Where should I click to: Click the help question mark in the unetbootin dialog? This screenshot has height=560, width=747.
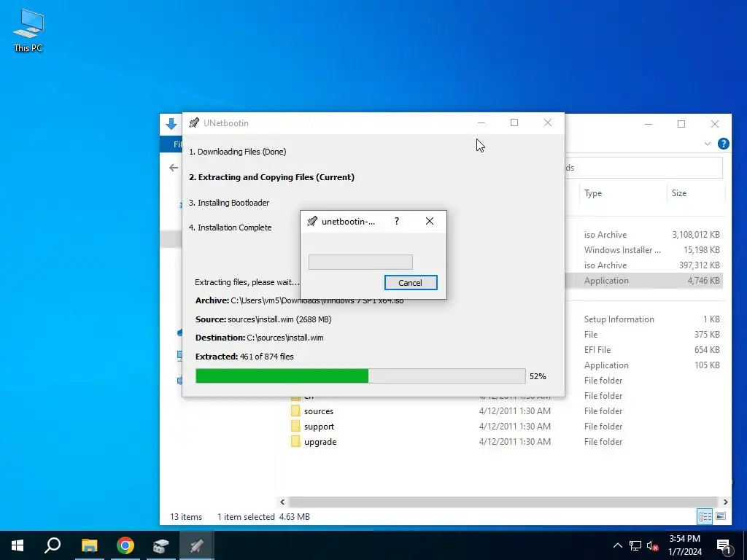pyautogui.click(x=397, y=222)
